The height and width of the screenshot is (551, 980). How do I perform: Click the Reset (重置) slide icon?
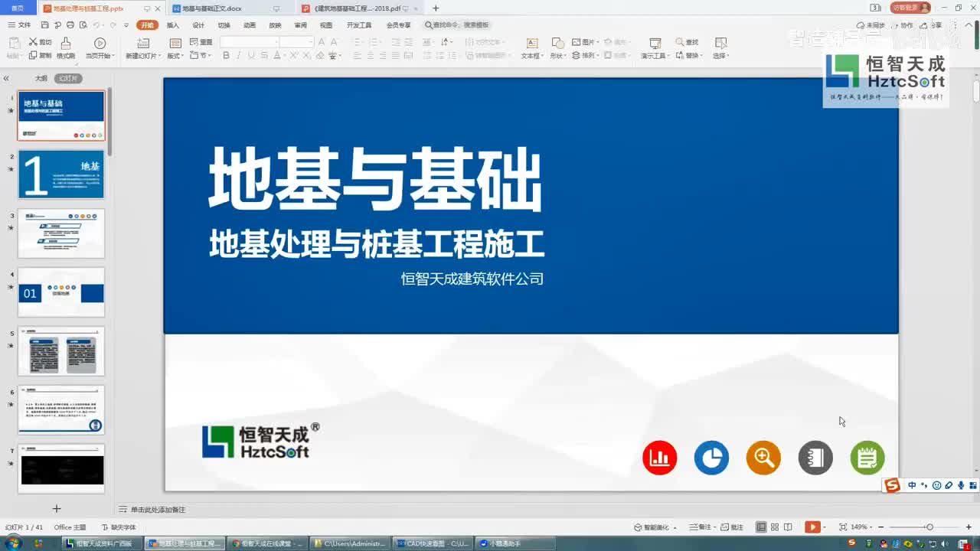pos(194,42)
